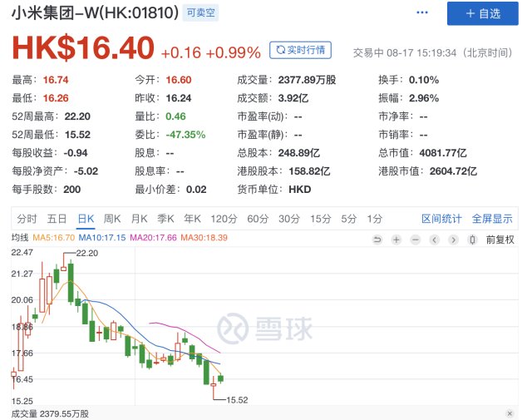Open the 区间统计 range statistics link
Screen dimensions: 532x420
point(441,219)
